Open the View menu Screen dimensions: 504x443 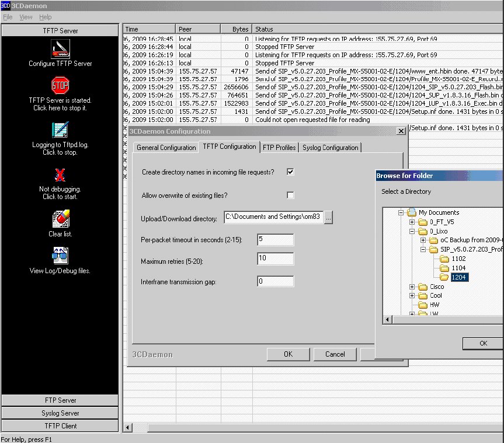[x=26, y=17]
